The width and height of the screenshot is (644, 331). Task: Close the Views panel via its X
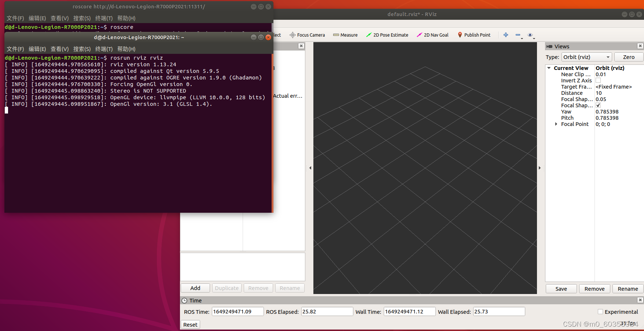pos(640,46)
